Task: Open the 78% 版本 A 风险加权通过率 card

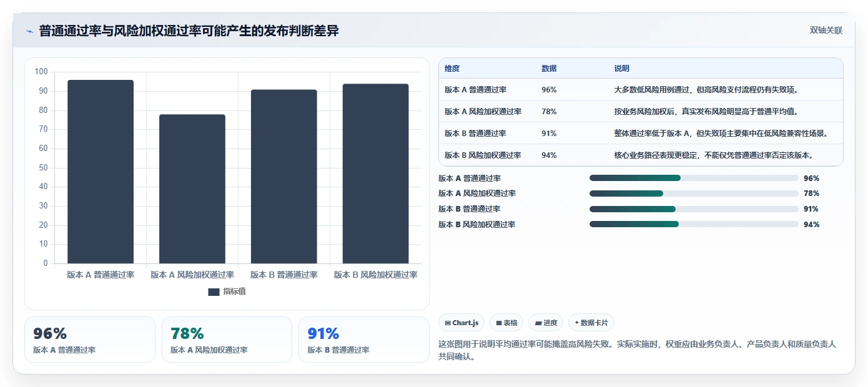Action: tap(227, 340)
